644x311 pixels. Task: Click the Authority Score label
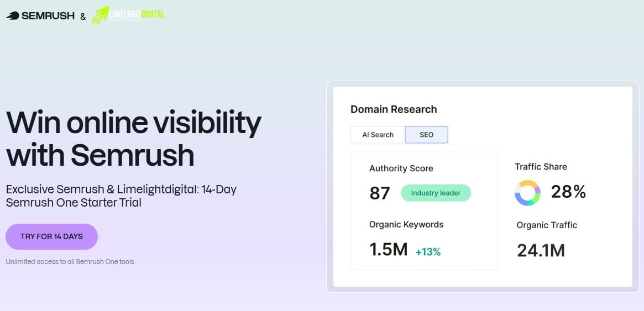coord(401,168)
